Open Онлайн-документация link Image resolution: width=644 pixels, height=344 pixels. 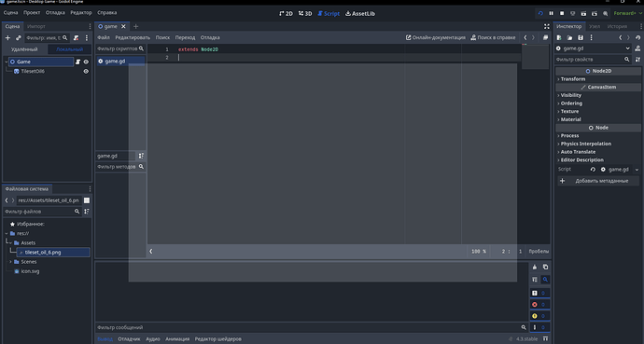(x=435, y=37)
